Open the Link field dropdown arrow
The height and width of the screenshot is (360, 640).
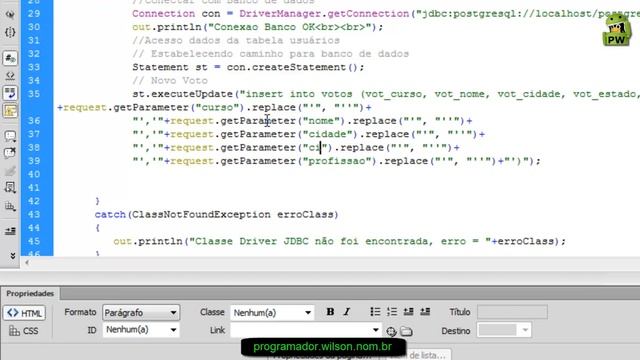coord(375,330)
